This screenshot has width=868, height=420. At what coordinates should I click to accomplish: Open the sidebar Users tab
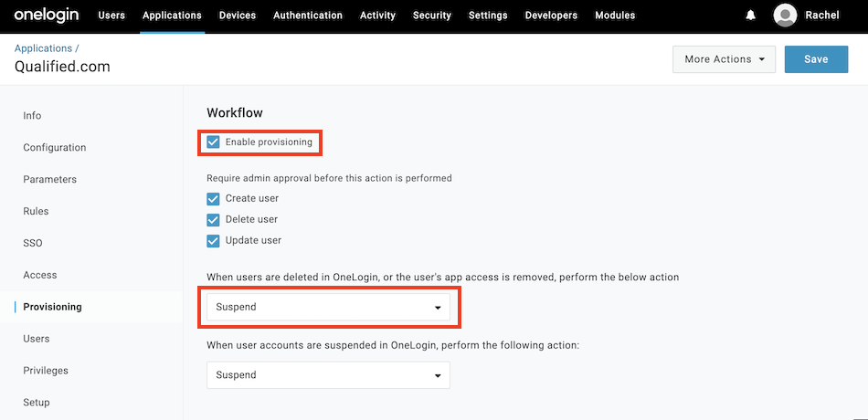tap(36, 339)
